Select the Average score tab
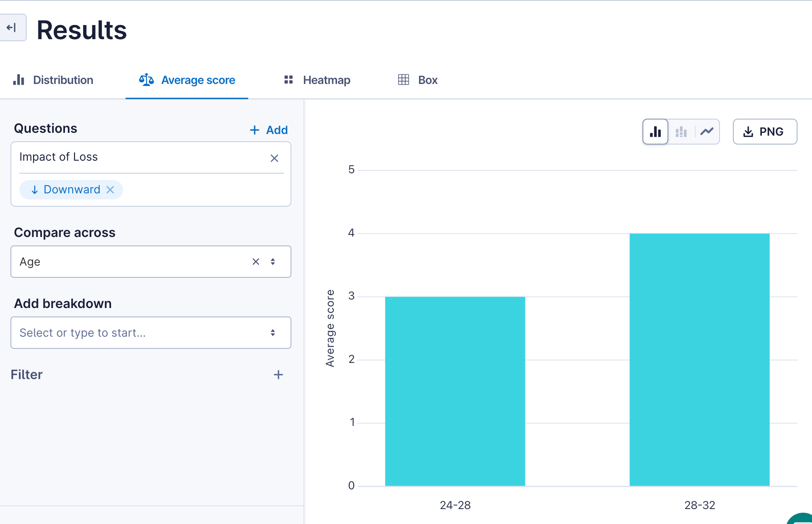812x524 pixels. tap(187, 80)
